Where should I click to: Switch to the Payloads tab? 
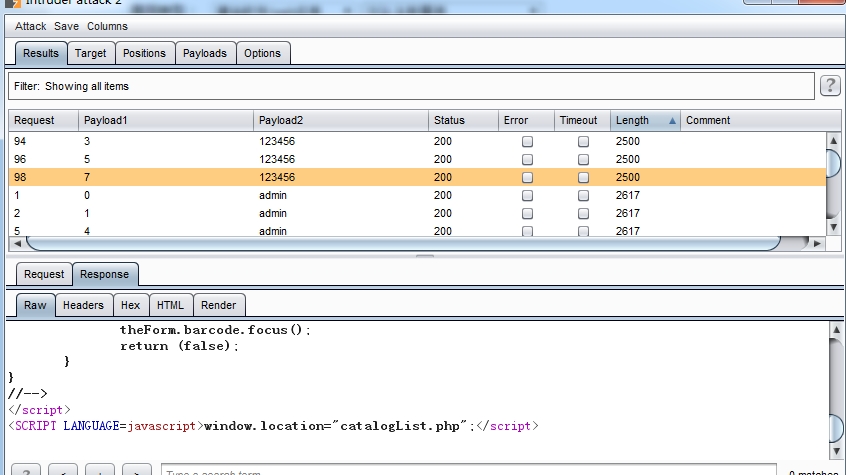204,53
